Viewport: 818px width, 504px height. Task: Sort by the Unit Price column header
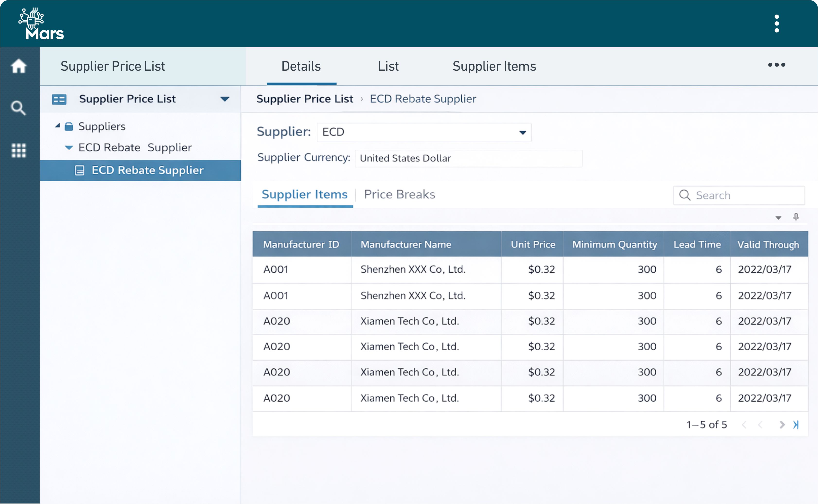[x=533, y=244]
